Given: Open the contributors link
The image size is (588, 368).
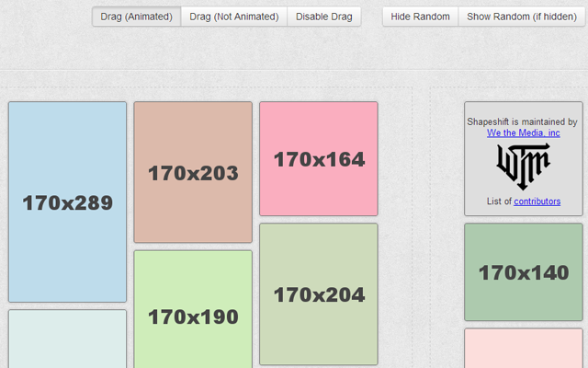Looking at the screenshot, I should pos(537,201).
